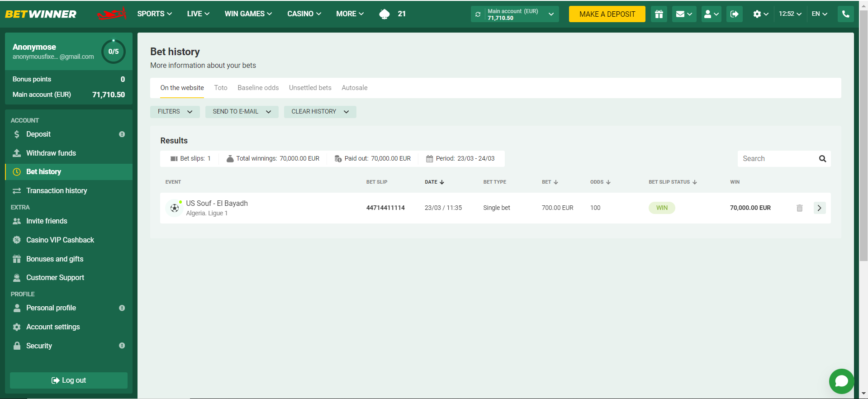Refresh the main account balance
Viewport: 868px width, 399px height.
point(478,14)
